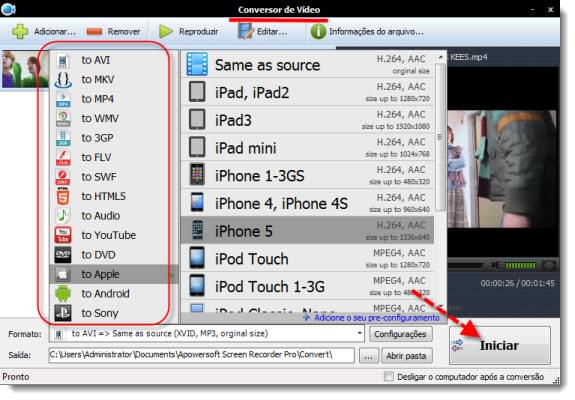Viewport: 575px width, 400px height.
Task: Click the green plus Adicionar icon
Action: [20, 32]
